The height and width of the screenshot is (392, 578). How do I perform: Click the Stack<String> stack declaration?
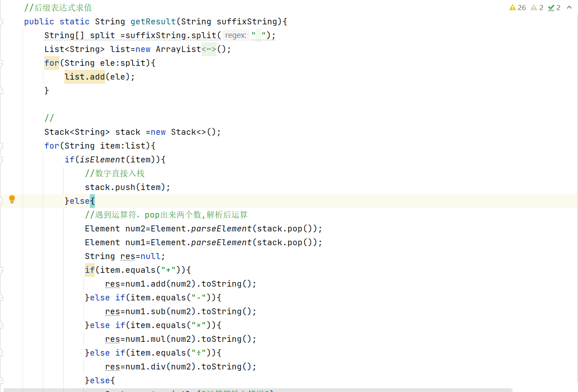[133, 132]
